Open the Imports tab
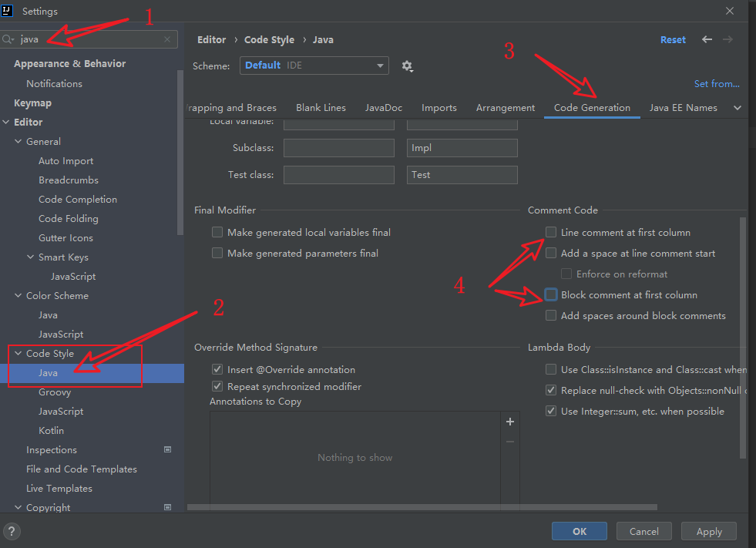The image size is (756, 548). click(439, 108)
